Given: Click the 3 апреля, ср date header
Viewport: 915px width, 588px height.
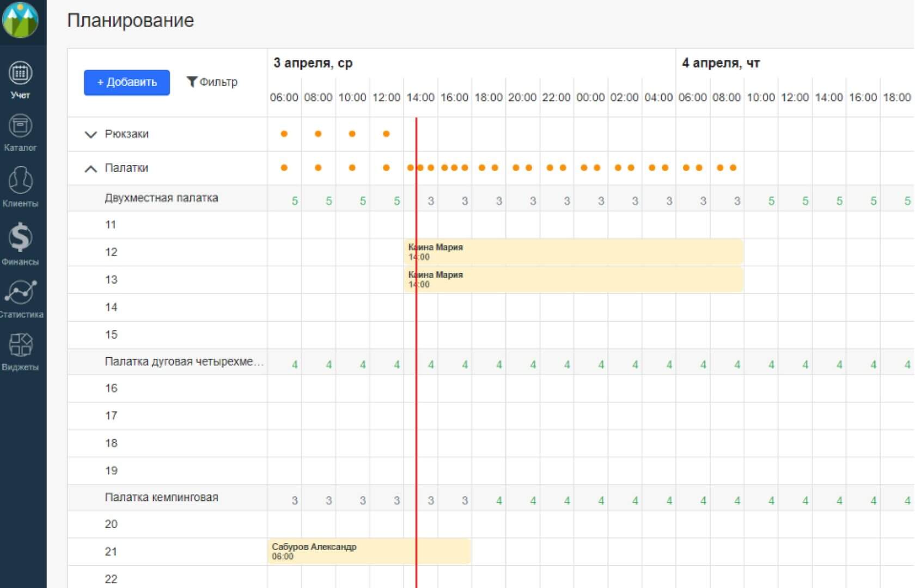Looking at the screenshot, I should 313,63.
